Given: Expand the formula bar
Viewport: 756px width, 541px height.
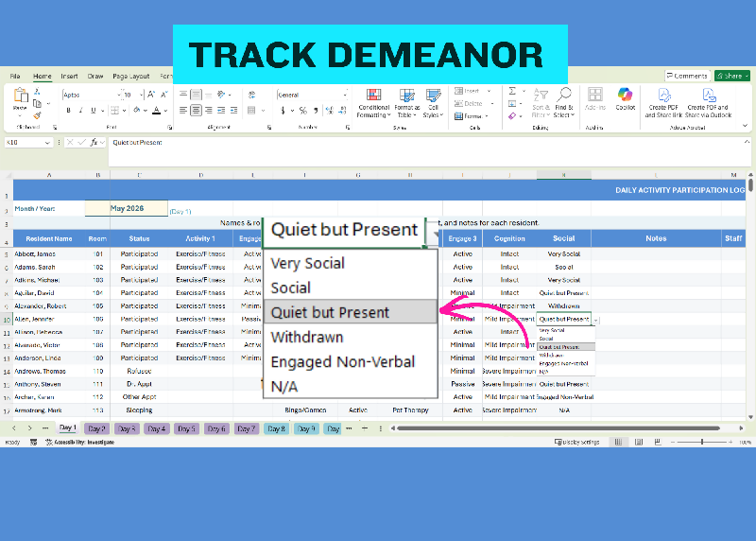Looking at the screenshot, I should pos(747,142).
